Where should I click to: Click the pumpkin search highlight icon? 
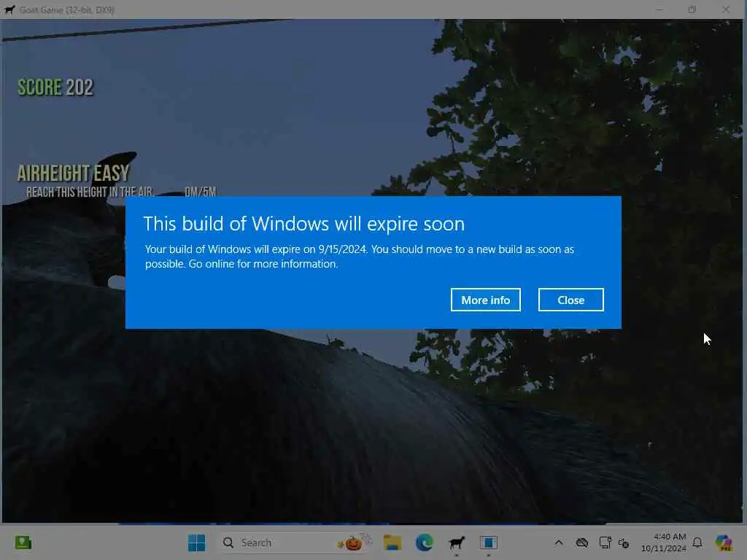click(x=354, y=542)
